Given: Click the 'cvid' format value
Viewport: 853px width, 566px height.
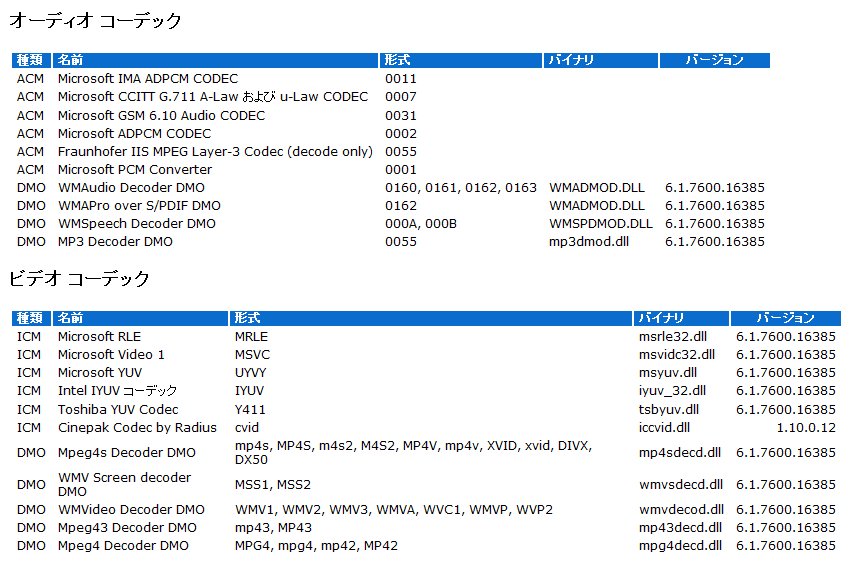Looking at the screenshot, I should pos(246,427).
